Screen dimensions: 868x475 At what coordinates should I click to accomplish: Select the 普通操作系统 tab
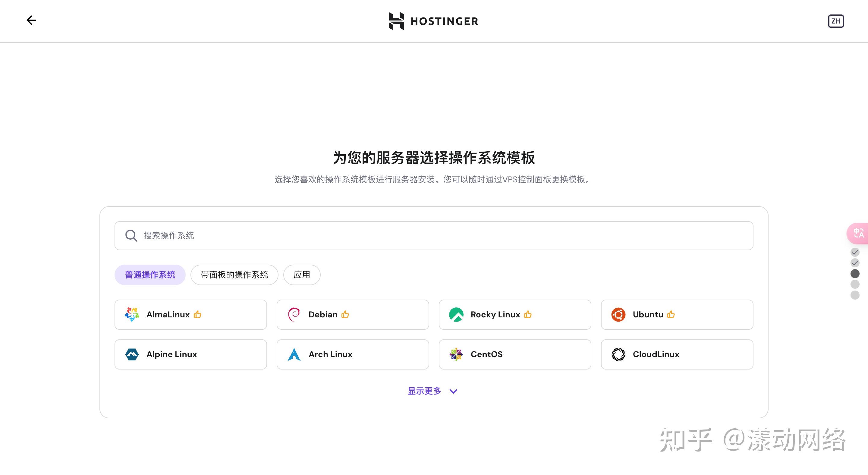pos(150,275)
